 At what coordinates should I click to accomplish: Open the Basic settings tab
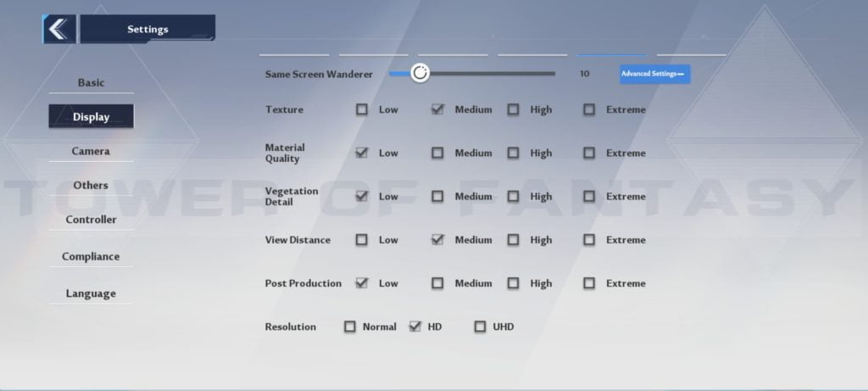click(91, 82)
